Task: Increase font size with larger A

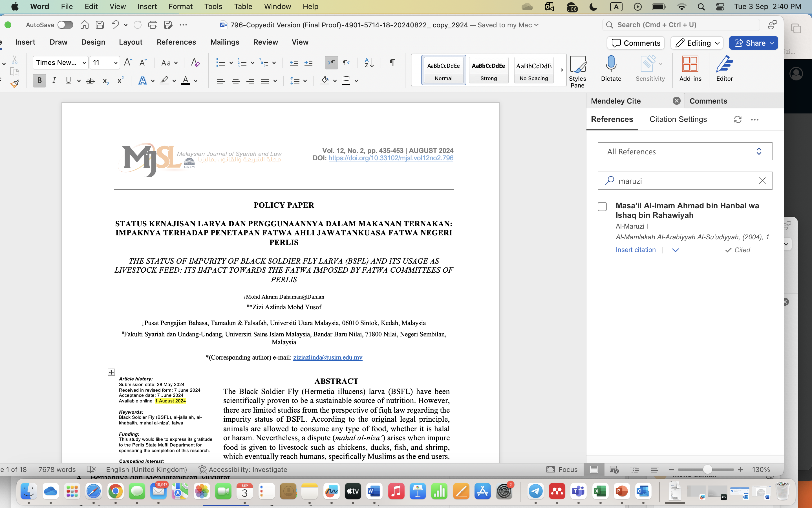Action: pyautogui.click(x=128, y=62)
